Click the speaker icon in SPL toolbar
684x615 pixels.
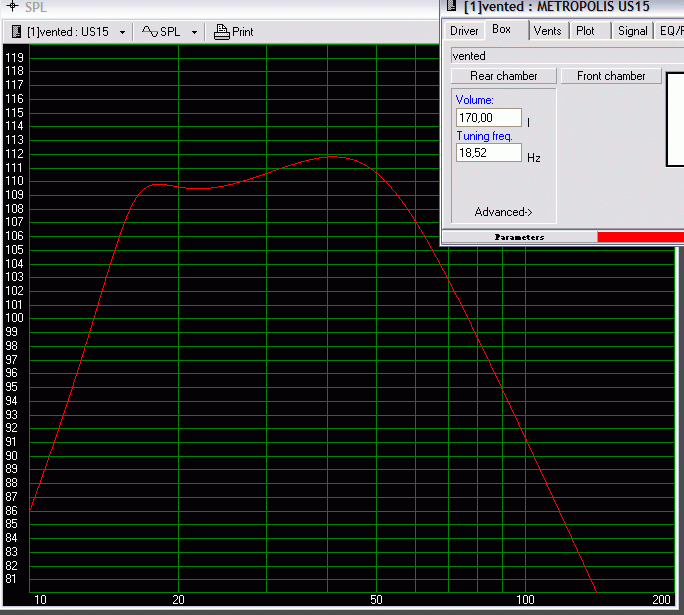(18, 32)
